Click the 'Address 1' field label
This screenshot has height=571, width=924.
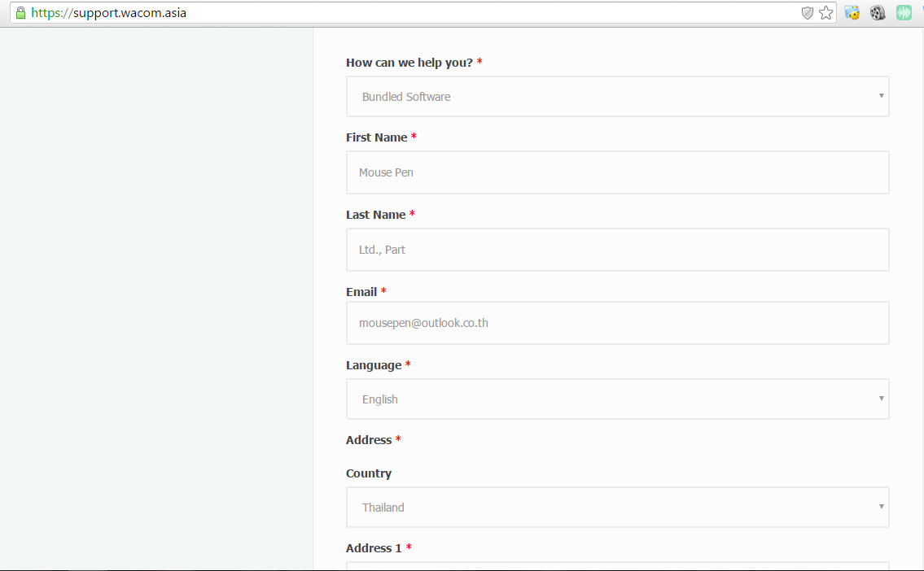(374, 548)
